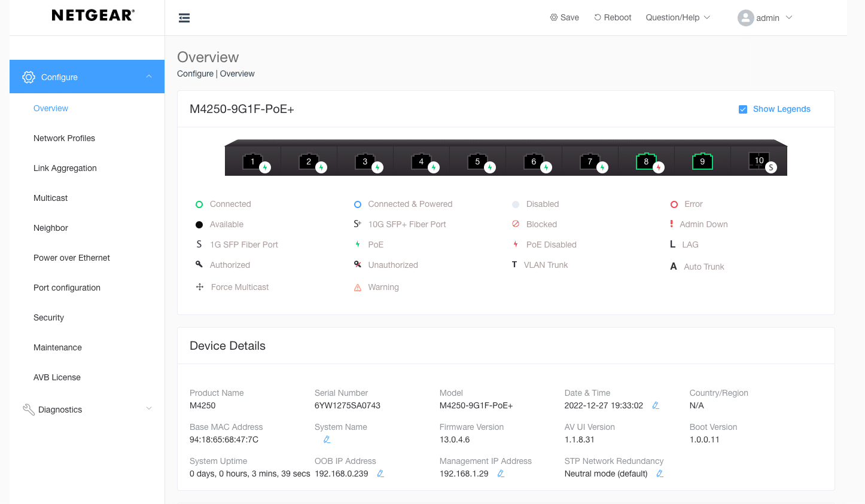Select port 3 on the switch
This screenshot has height=504, width=865.
tap(365, 161)
